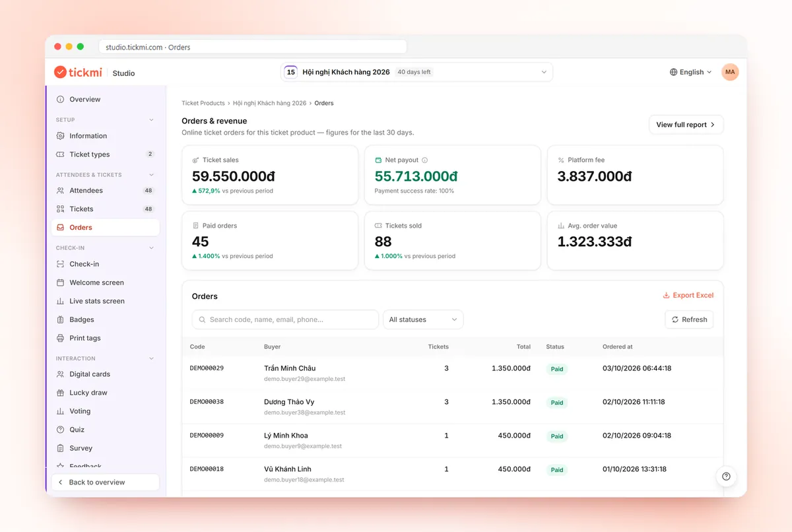The image size is (792, 532).
Task: Go to Tickets in the sidebar
Action: (106, 209)
